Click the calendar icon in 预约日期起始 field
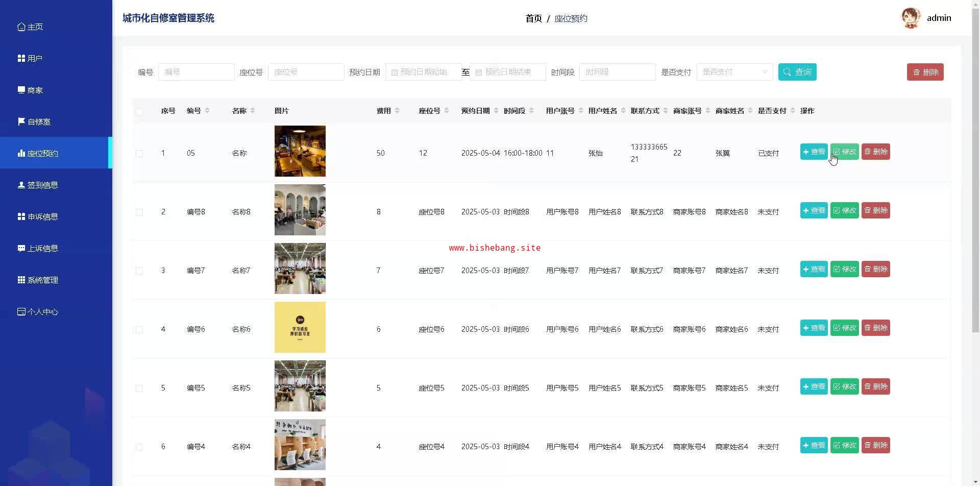Viewport: 980px width, 486px height. click(x=394, y=72)
